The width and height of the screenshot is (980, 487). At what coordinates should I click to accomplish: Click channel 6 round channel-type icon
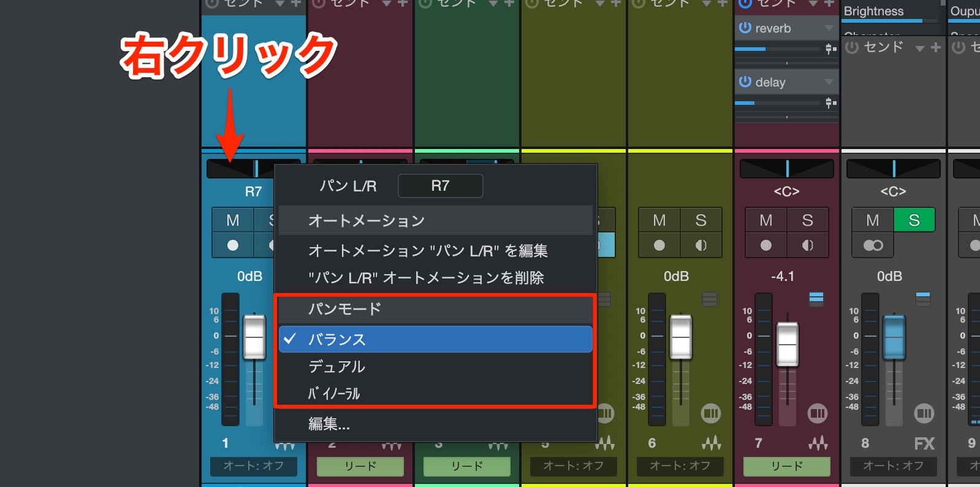(x=711, y=413)
